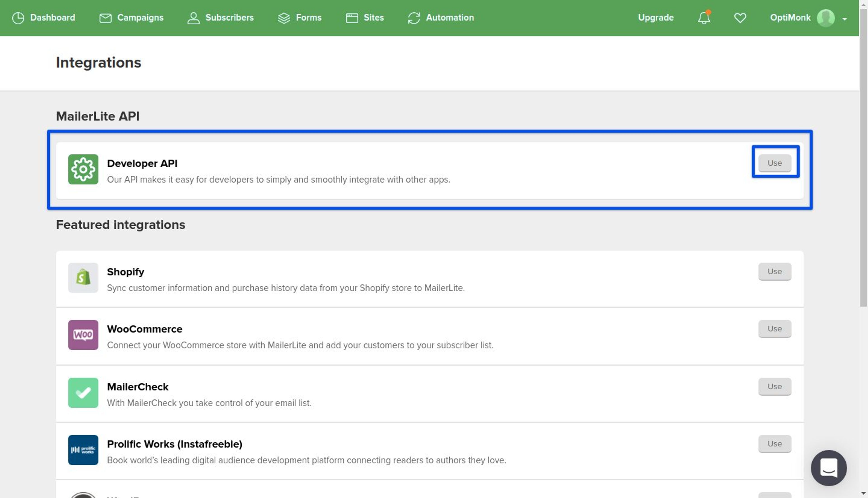
Task: Click the Subscribers person icon
Action: (x=193, y=18)
